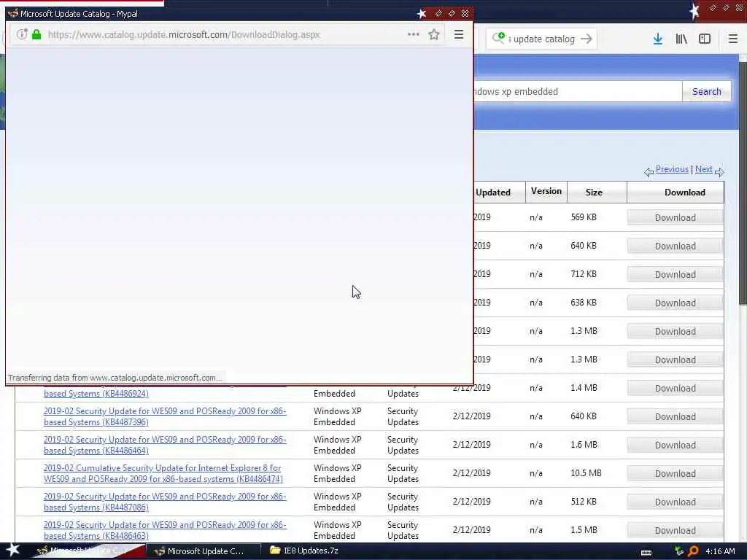Screen dimensions: 747x560
Task: Click Search button on catalog page
Action: [706, 91]
